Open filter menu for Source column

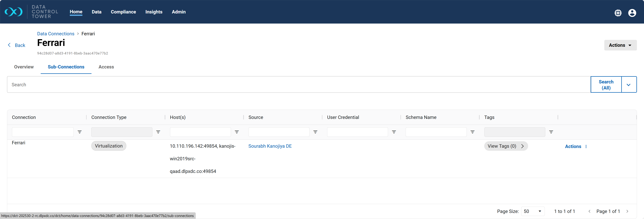[315, 132]
